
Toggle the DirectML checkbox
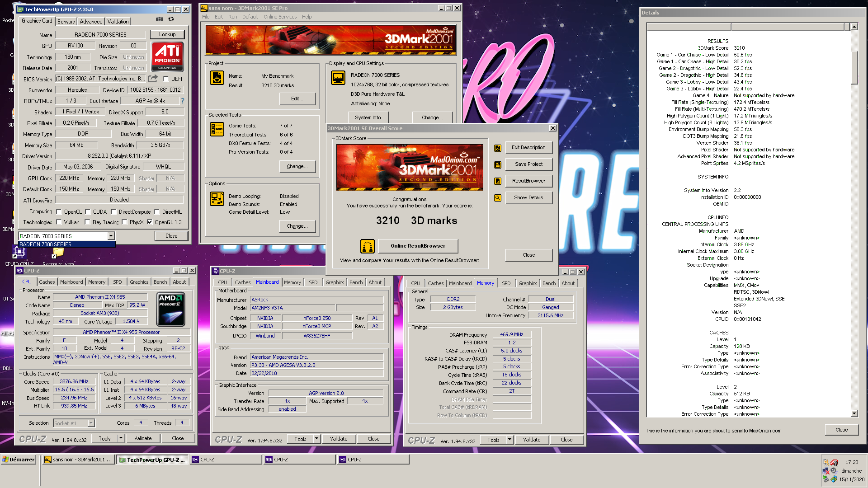point(157,212)
